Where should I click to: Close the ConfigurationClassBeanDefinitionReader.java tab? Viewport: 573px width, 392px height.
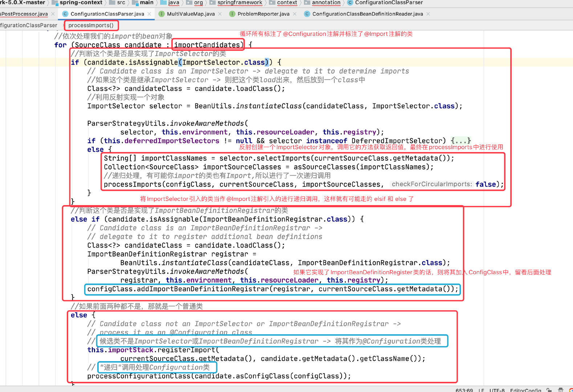click(x=428, y=14)
